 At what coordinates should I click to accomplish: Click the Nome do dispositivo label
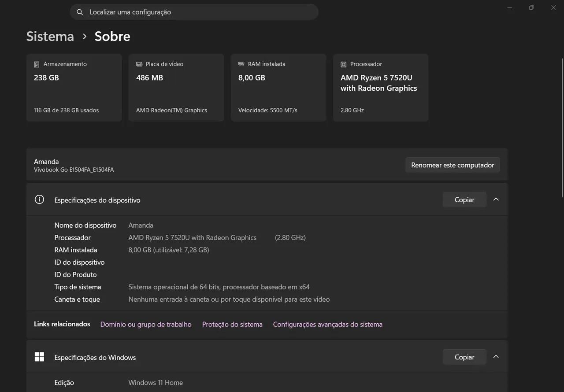click(x=85, y=225)
